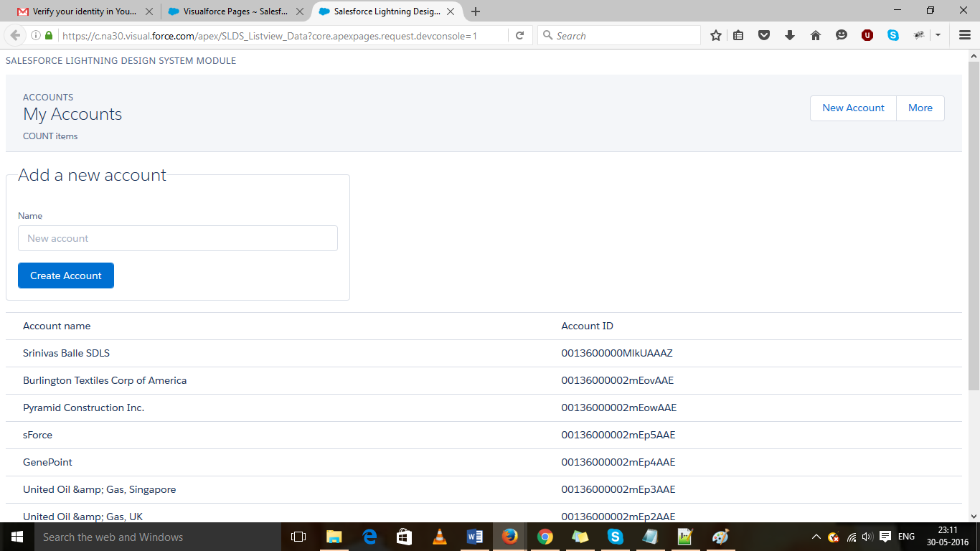980x551 pixels.
Task: Open Paint from the taskbar
Action: point(720,537)
